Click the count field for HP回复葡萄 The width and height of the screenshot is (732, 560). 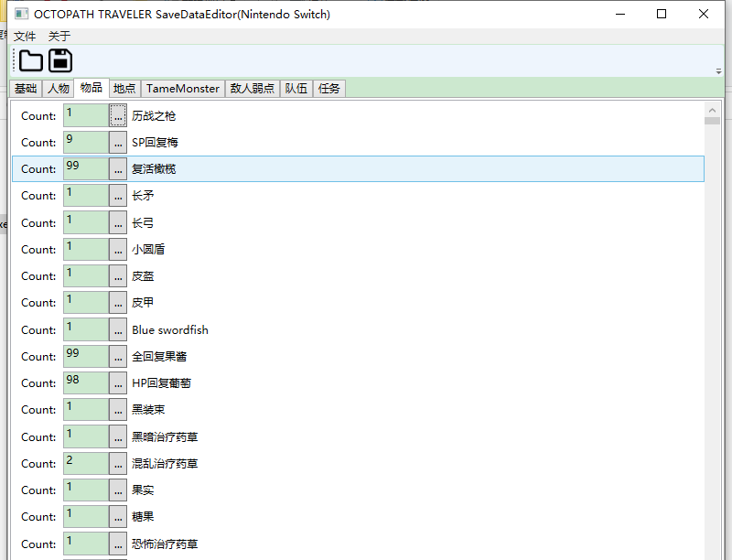coord(86,382)
